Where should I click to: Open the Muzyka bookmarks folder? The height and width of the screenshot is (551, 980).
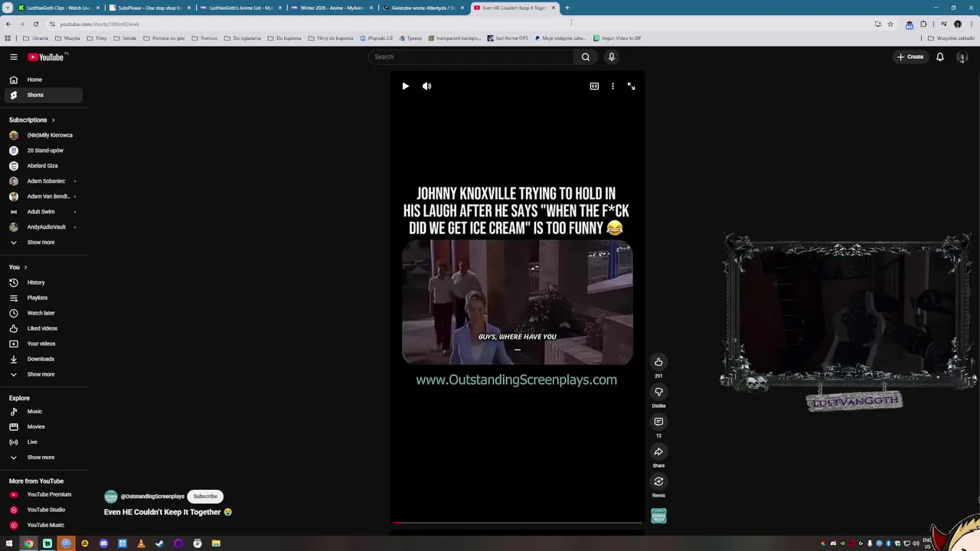coord(67,38)
